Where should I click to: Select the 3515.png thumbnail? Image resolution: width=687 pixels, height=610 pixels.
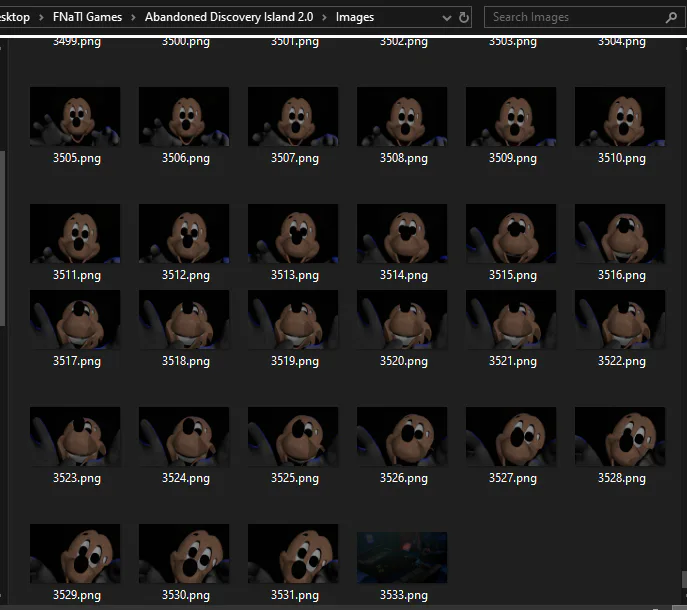[511, 234]
